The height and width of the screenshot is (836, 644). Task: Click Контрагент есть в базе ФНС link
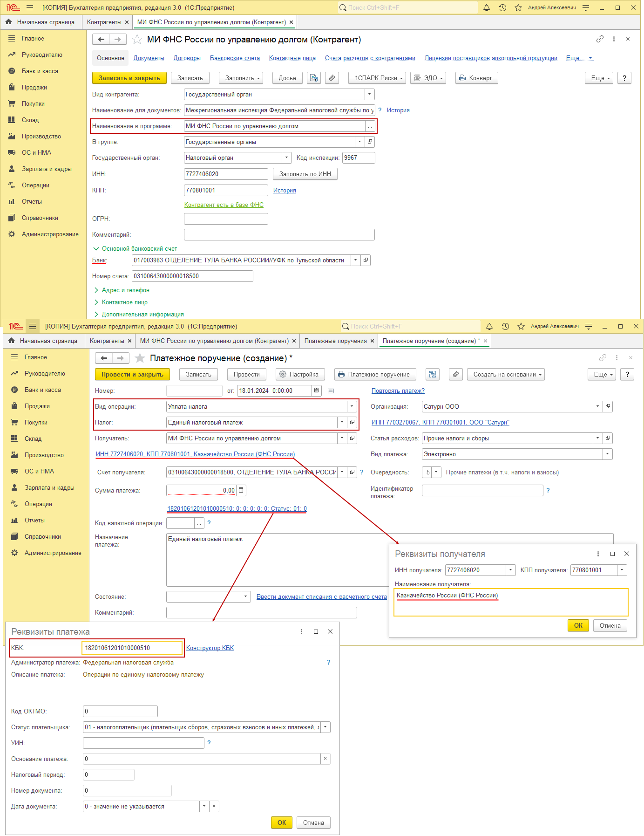point(224,205)
